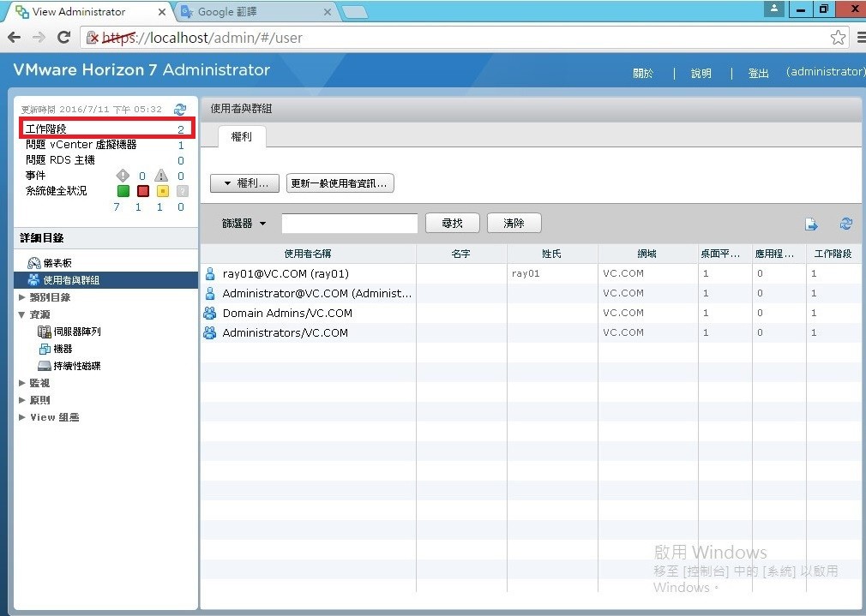Reload the page with browser refresh
This screenshot has width=866, height=616.
coord(64,38)
